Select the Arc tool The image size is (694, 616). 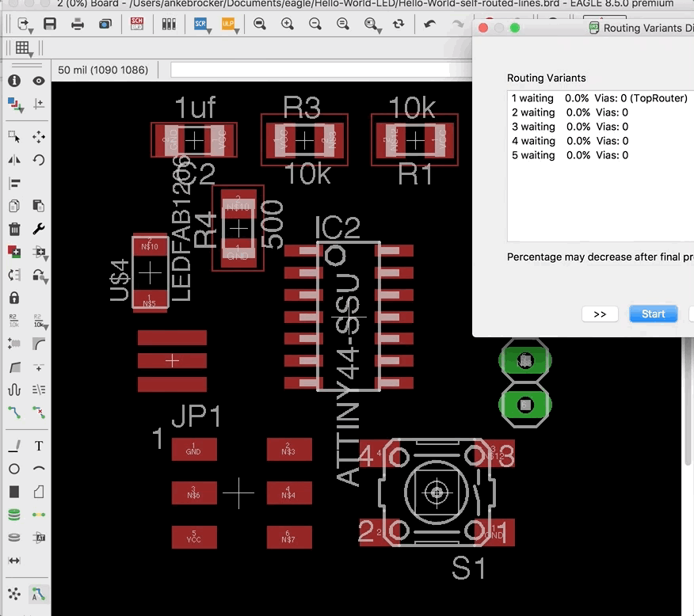pos(39,469)
